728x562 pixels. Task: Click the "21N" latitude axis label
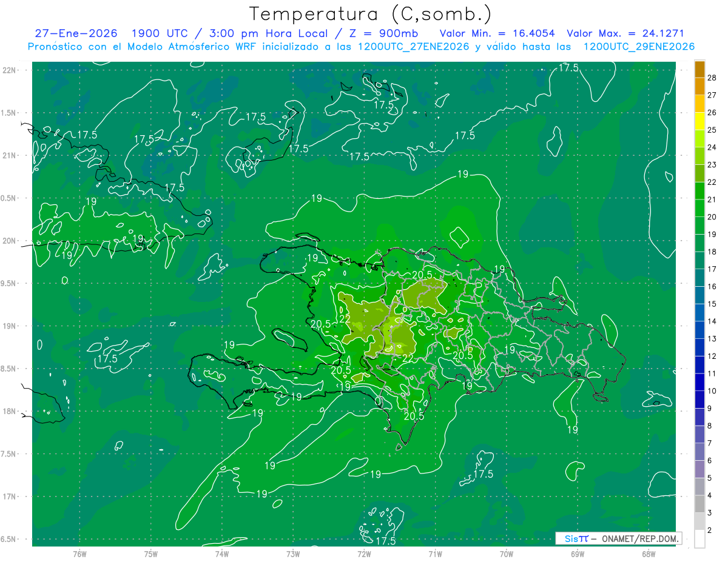pyautogui.click(x=10, y=155)
